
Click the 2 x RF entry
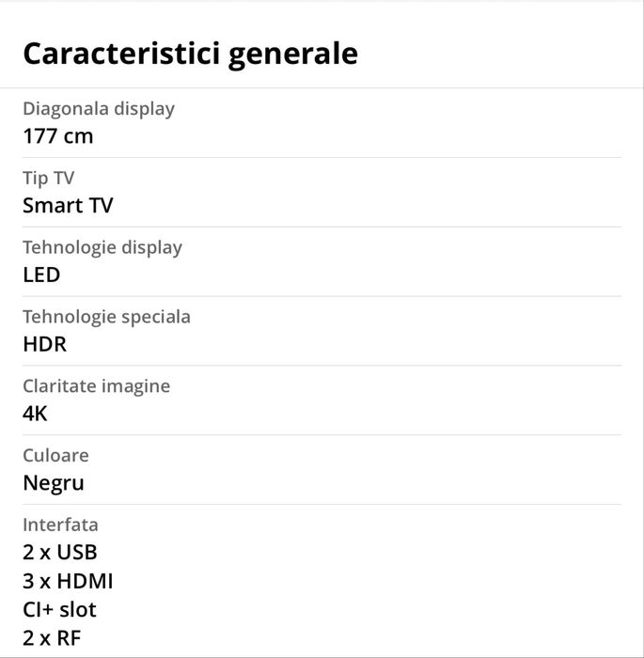tap(52, 638)
